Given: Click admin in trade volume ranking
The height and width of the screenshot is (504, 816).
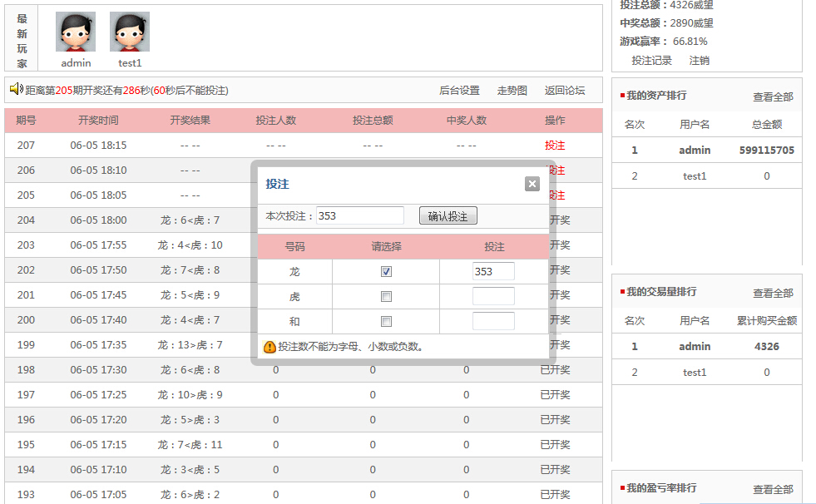Looking at the screenshot, I should point(695,347).
